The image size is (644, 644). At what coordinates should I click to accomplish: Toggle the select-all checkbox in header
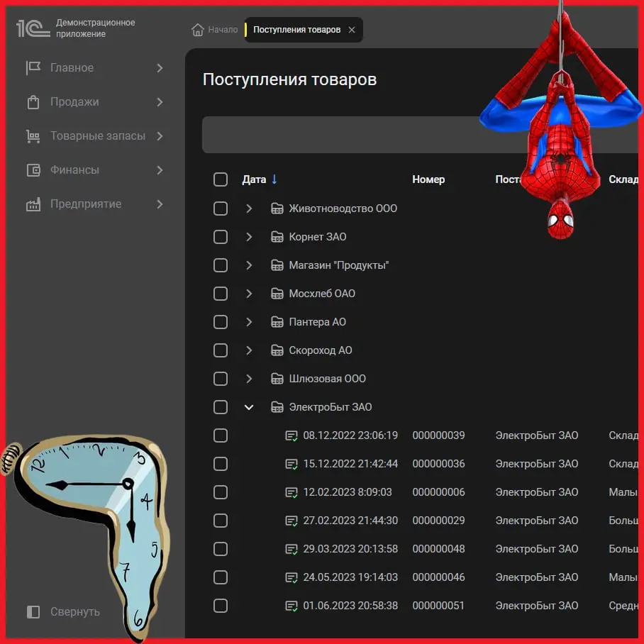click(221, 179)
